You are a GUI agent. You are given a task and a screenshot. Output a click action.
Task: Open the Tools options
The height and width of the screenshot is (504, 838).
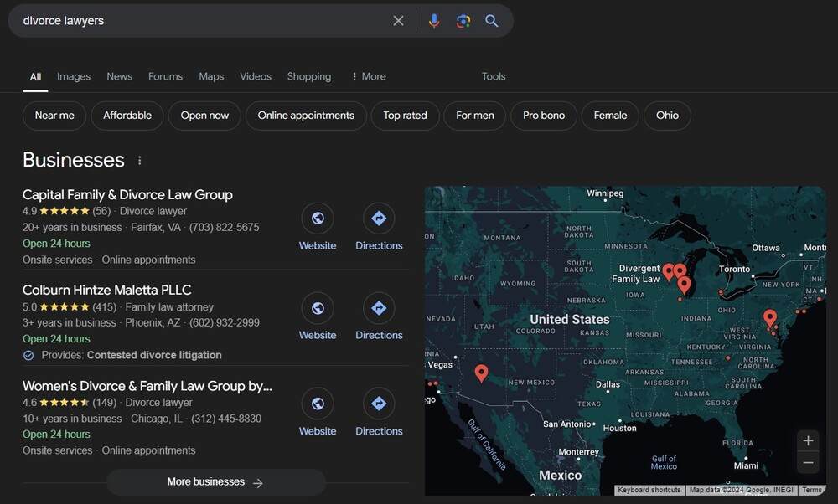(x=494, y=76)
